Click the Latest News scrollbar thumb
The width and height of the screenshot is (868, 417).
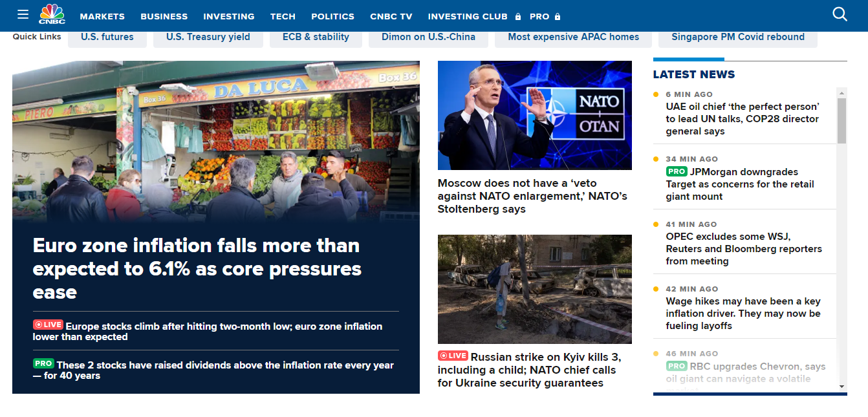841,120
